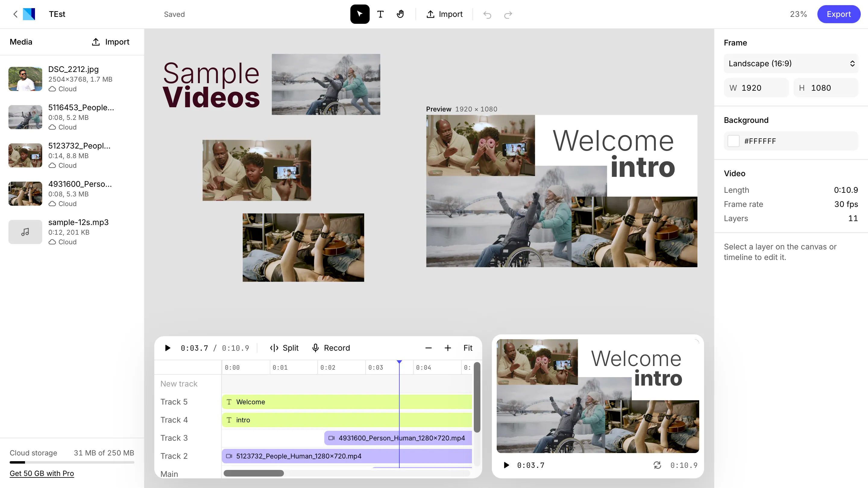Viewport: 868px width, 488px height.
Task: Edit the frame height field 1080
Action: click(x=826, y=88)
